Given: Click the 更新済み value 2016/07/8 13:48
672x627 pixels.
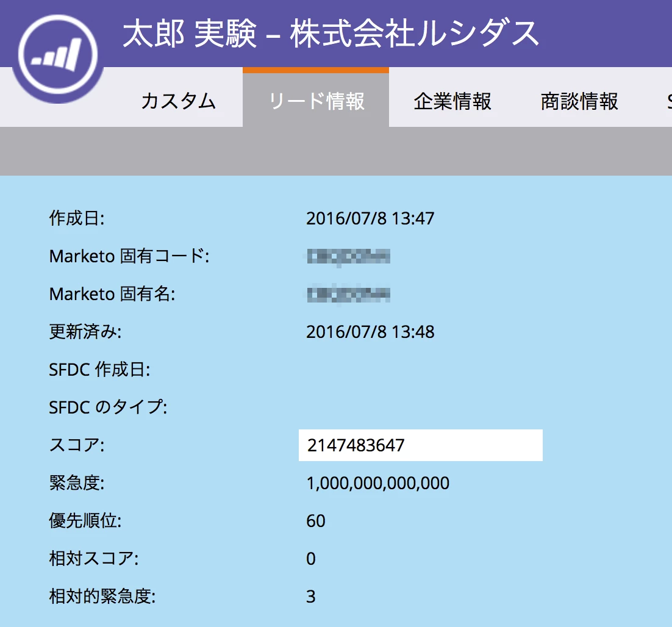Looking at the screenshot, I should click(370, 332).
